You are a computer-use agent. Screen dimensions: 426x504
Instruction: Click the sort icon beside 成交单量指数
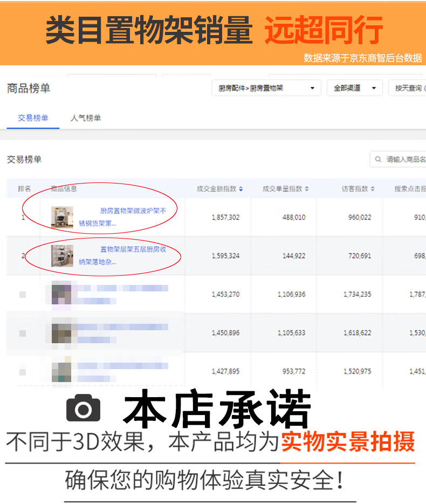[x=307, y=189]
